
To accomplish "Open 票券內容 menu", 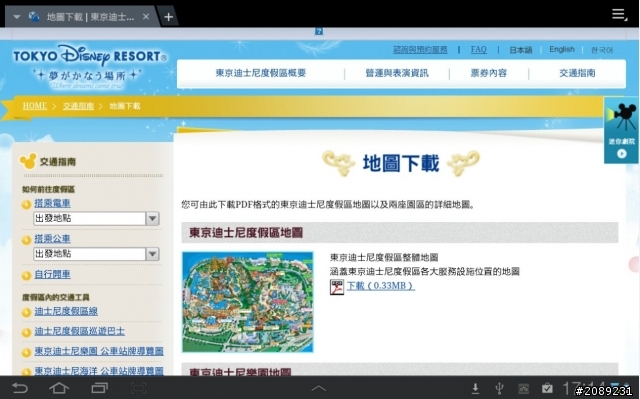I will 489,73.
